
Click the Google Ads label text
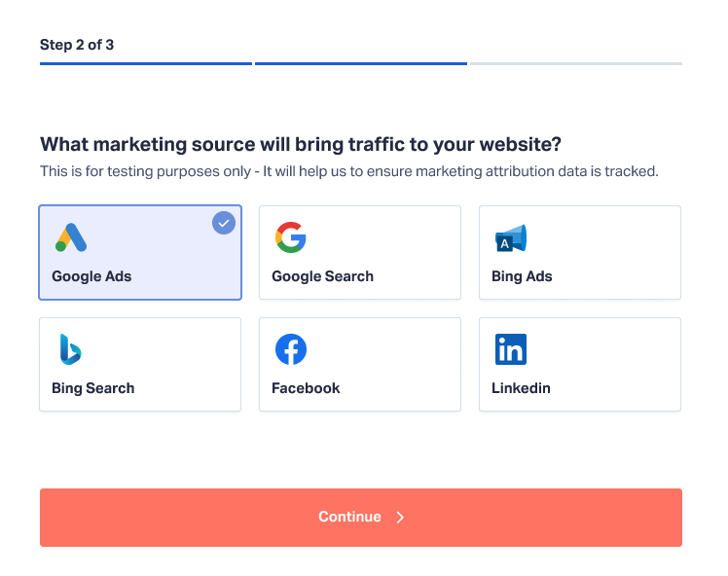(x=91, y=276)
